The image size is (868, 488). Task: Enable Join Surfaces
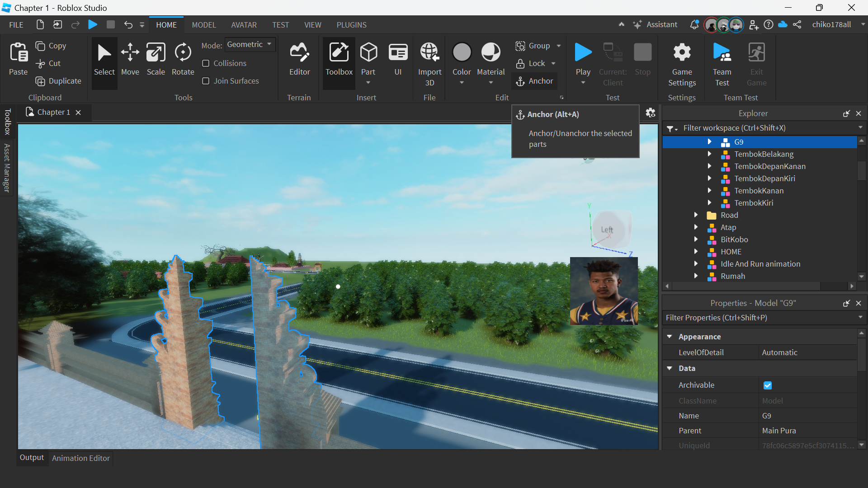pos(206,81)
